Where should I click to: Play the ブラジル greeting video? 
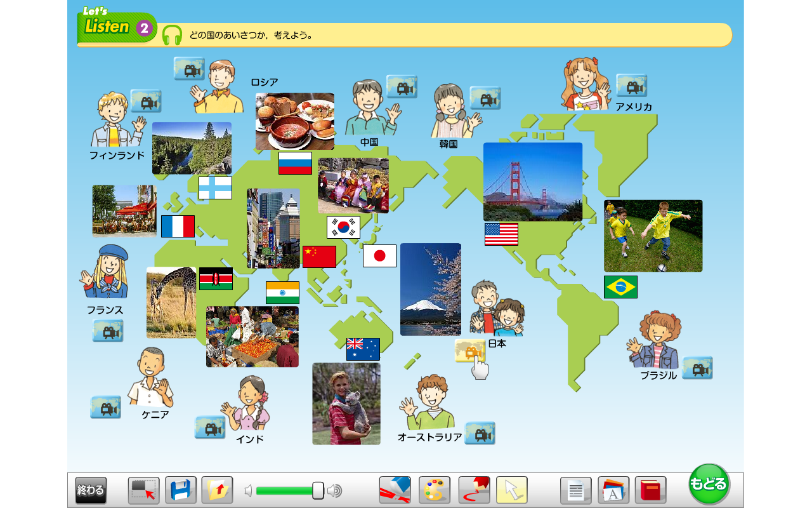pyautogui.click(x=697, y=368)
